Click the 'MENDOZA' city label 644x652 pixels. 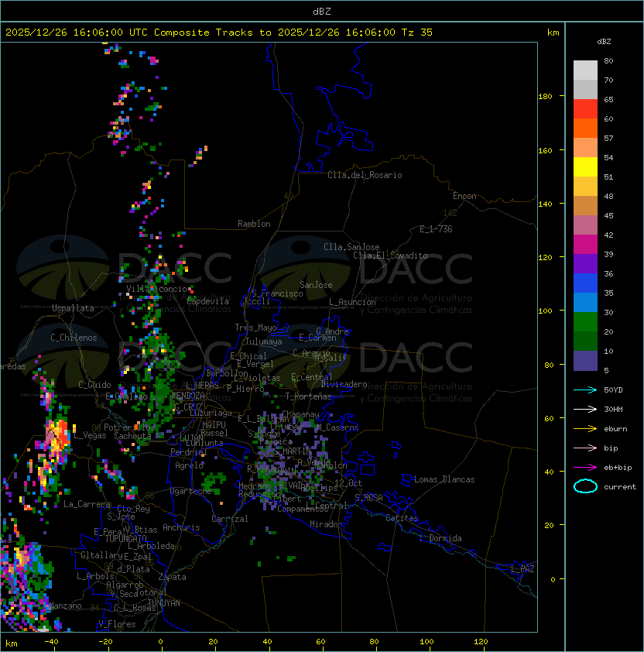188,395
